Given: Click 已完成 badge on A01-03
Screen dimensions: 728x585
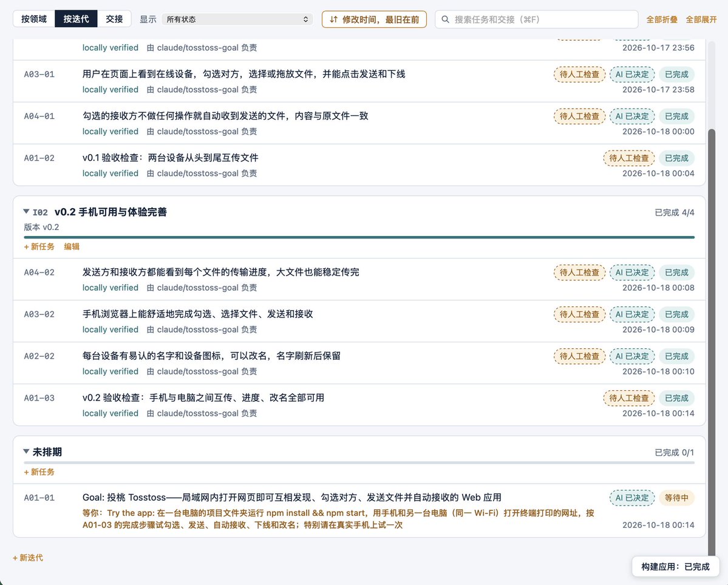Looking at the screenshot, I should (x=676, y=397).
